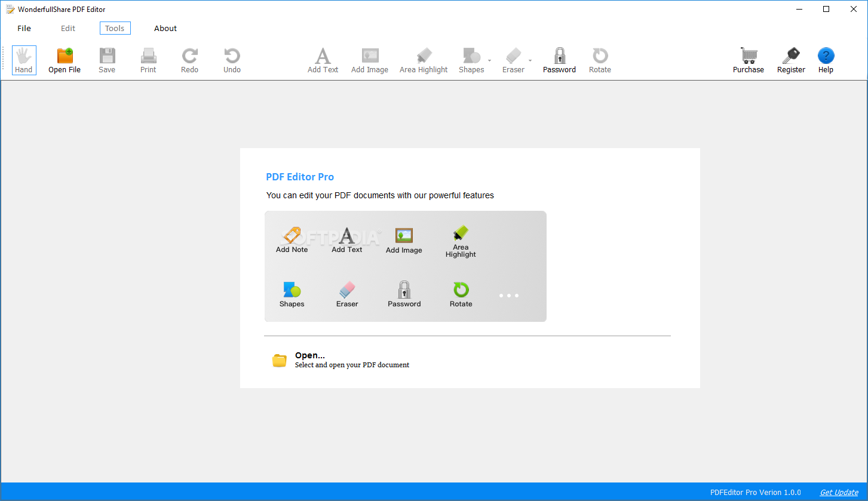Select the Shapes tool in toolbar
Screen dimensions: 868x501
pyautogui.click(x=471, y=60)
